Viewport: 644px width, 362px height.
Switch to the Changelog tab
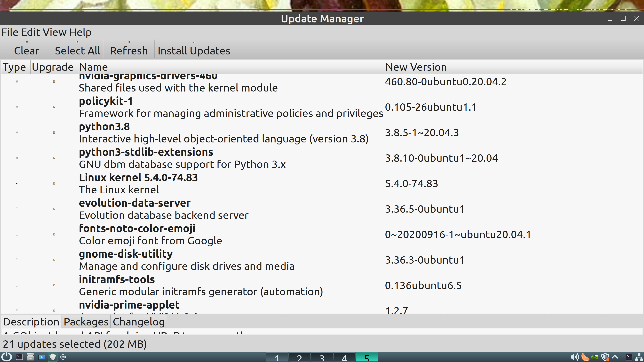pyautogui.click(x=139, y=322)
